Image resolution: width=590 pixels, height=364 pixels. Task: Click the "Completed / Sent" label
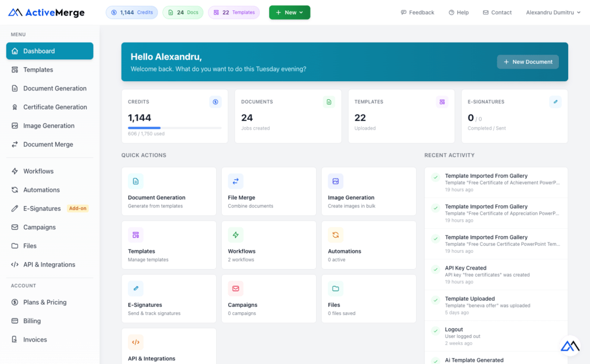pyautogui.click(x=486, y=128)
